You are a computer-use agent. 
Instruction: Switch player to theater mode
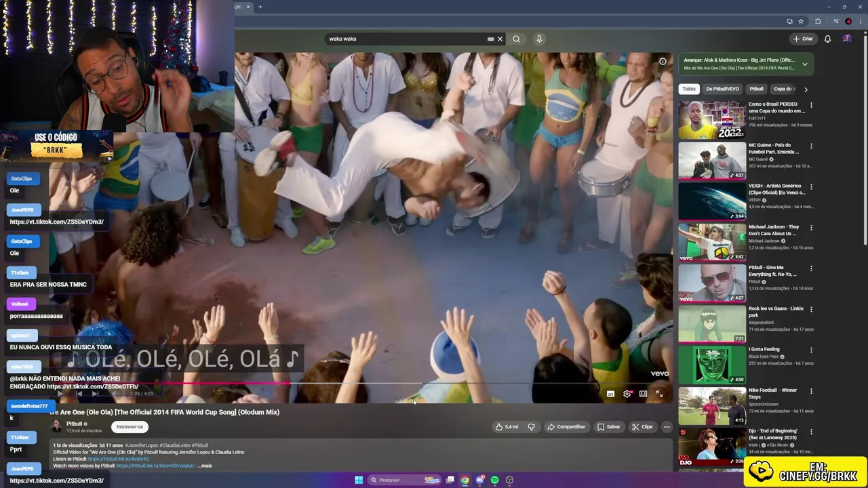click(643, 394)
